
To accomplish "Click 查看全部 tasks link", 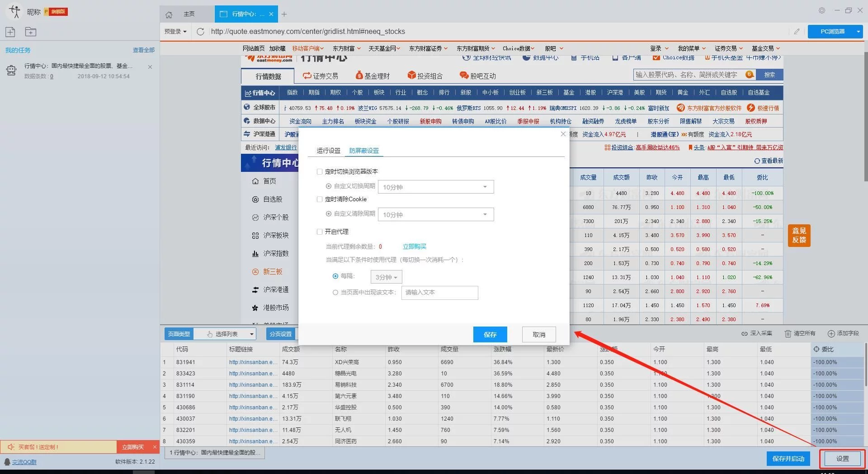I will 144,50.
